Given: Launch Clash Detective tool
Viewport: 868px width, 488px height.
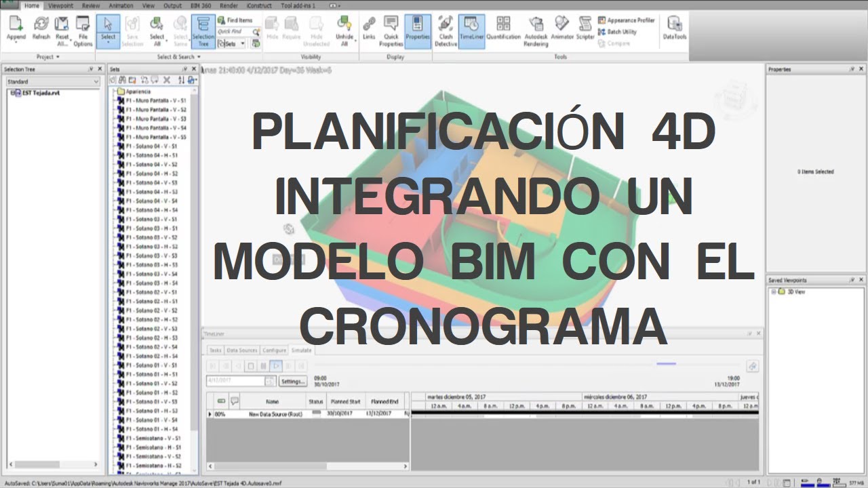Looking at the screenshot, I should tap(446, 30).
